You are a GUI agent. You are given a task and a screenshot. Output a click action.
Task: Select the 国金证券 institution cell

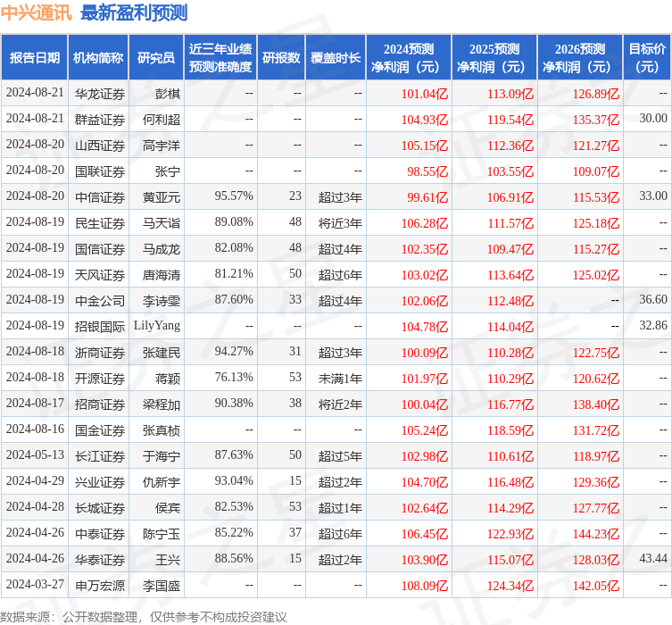pos(99,430)
